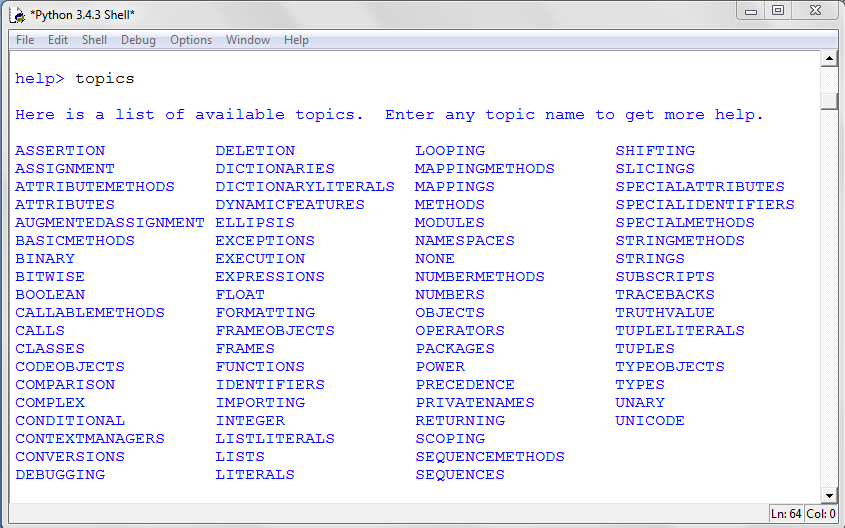Click the EXPRESSIONS topic text
This screenshot has height=528, width=845.
(270, 276)
